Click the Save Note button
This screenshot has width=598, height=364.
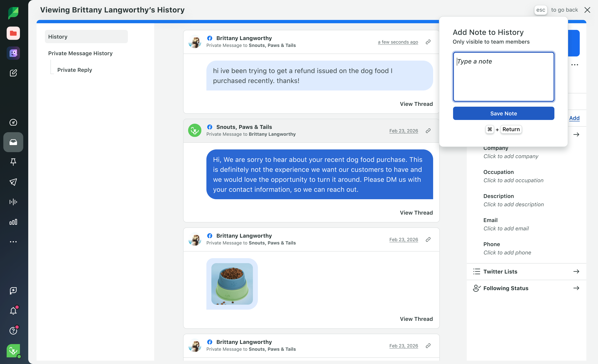pyautogui.click(x=503, y=113)
